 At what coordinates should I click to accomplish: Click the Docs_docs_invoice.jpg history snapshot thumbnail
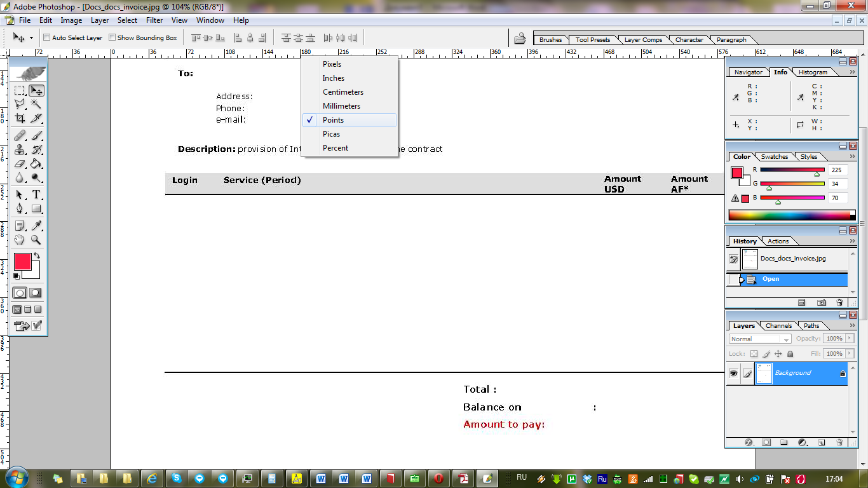pos(750,259)
